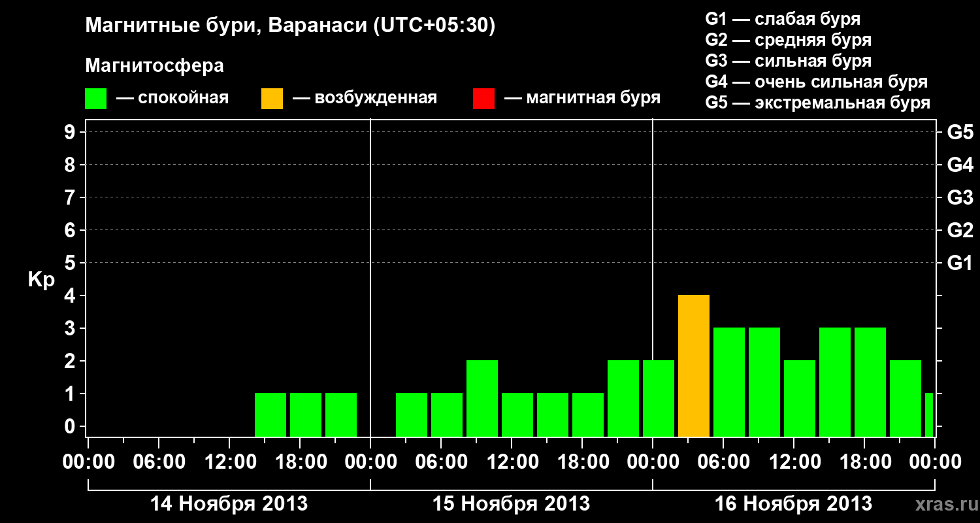Click the '— спокойная' legend label

(172, 98)
